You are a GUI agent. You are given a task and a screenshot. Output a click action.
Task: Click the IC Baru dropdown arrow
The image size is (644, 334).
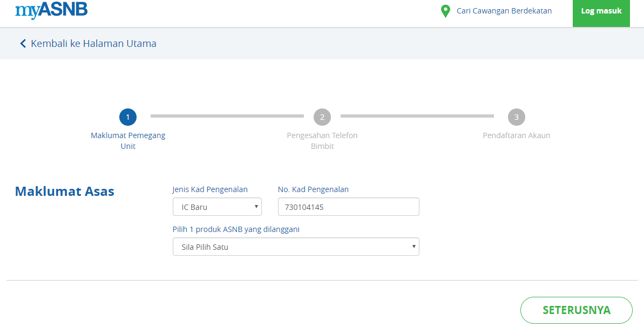[x=256, y=207]
